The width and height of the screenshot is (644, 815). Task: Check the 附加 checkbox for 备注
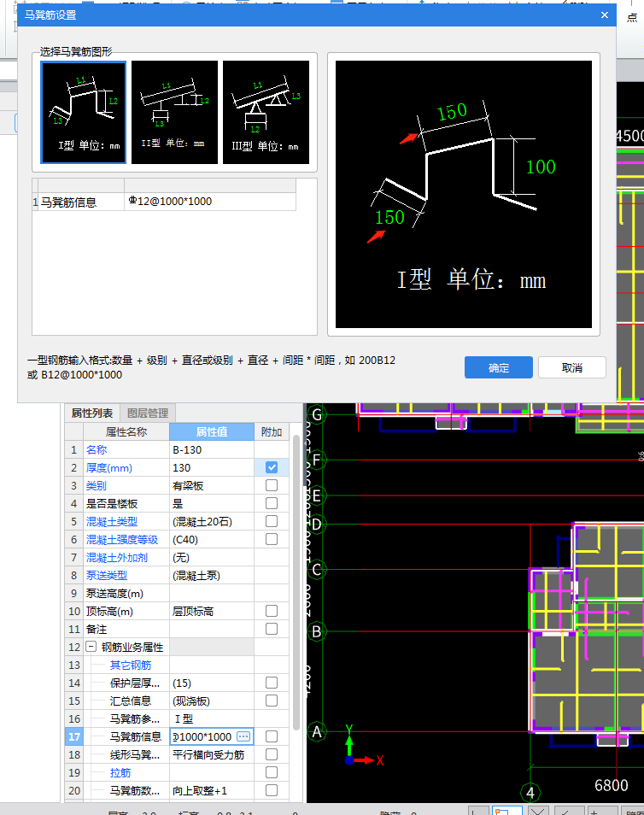coord(272,629)
